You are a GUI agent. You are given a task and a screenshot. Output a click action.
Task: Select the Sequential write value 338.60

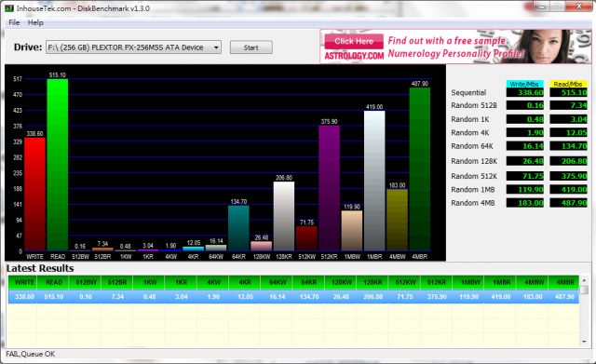525,92
